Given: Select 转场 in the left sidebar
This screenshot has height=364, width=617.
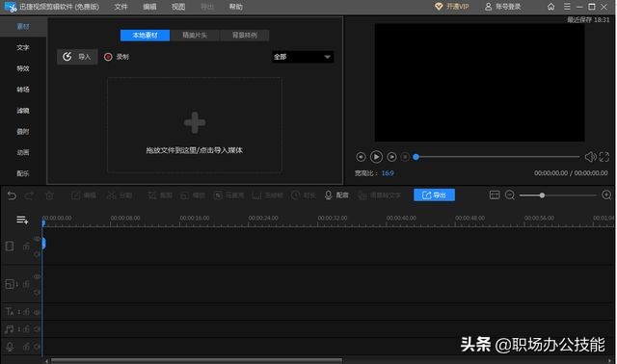Looking at the screenshot, I should 23,90.
